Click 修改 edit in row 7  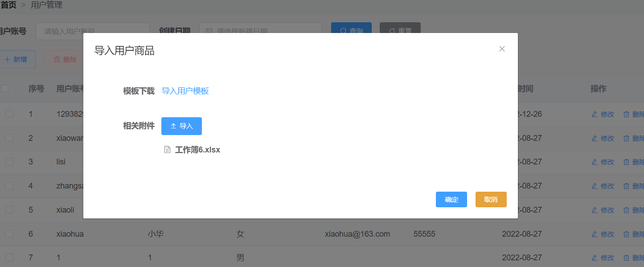(603, 258)
